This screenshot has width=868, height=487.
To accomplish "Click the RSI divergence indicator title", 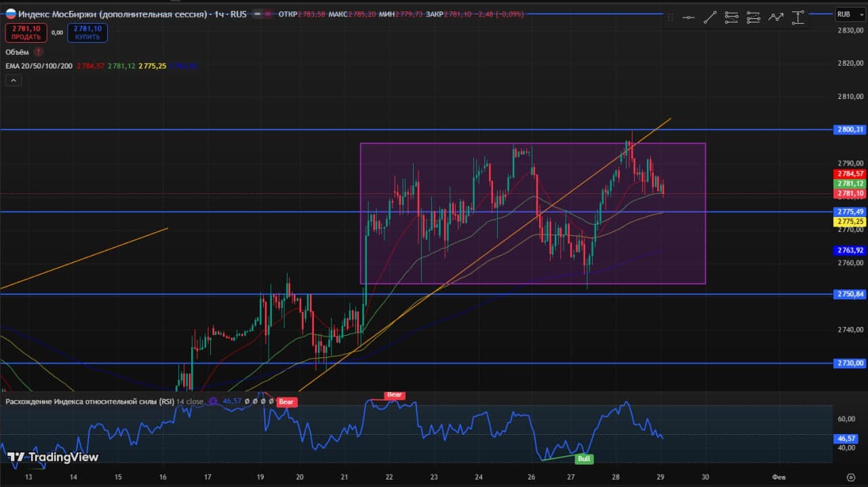I will click(90, 402).
